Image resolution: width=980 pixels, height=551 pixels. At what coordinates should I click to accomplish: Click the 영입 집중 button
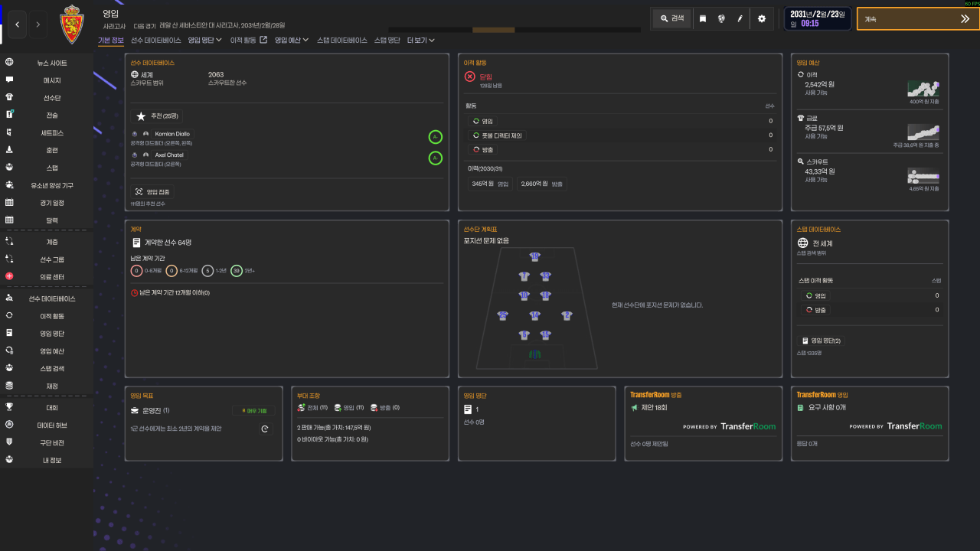point(153,192)
